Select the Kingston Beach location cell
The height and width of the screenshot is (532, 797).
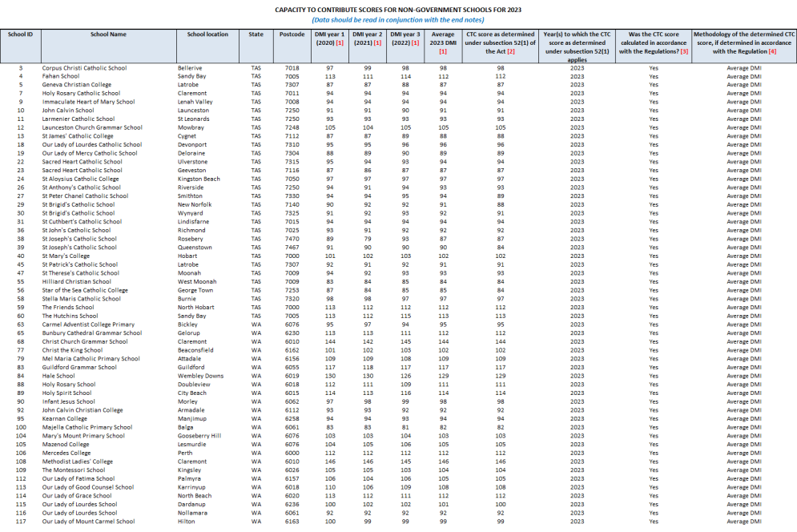199,179
